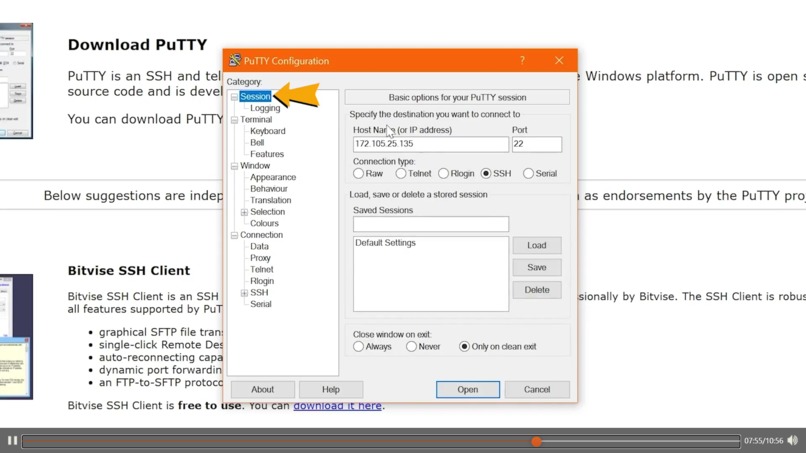Click the Open button to connect
Viewport: 806px width, 453px height.
tap(468, 390)
